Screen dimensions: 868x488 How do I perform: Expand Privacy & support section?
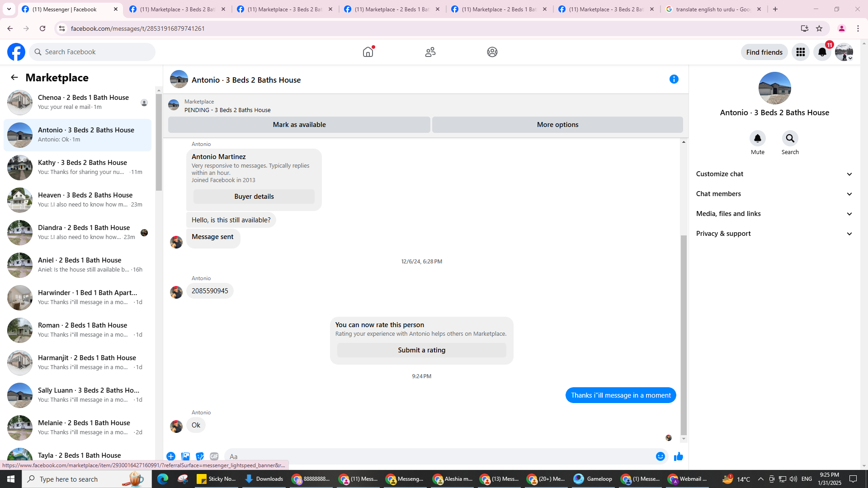coord(774,234)
